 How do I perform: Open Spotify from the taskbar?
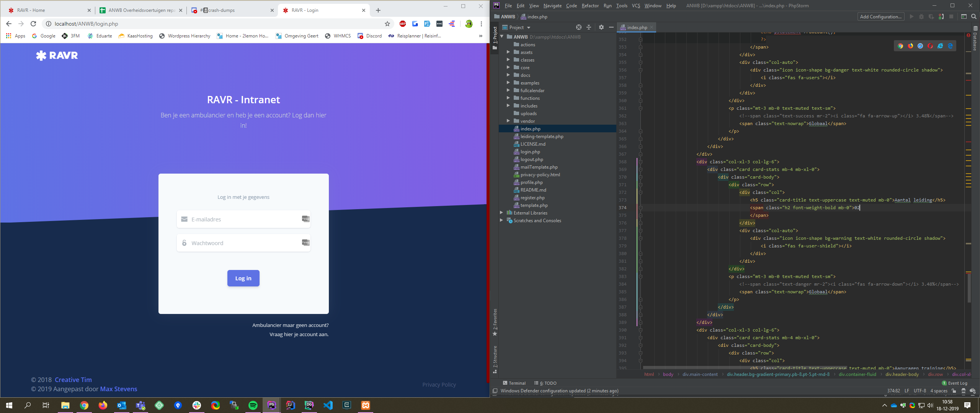[x=253, y=405]
